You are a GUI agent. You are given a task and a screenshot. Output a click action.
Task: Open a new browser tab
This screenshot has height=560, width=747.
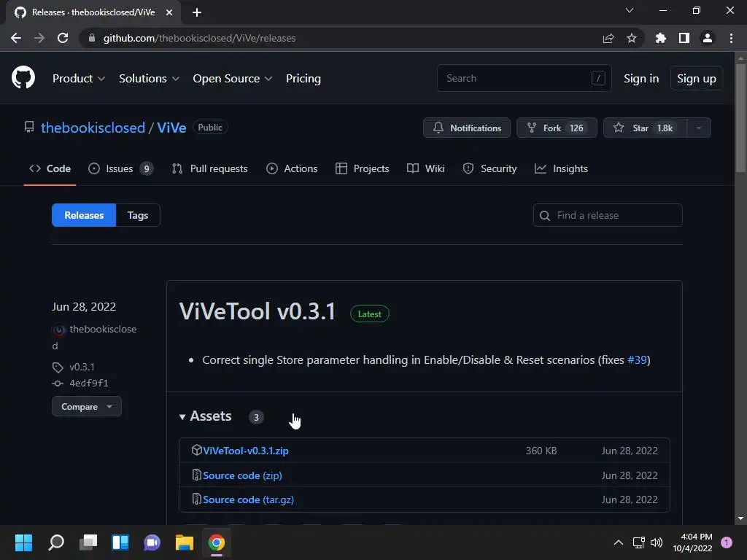(197, 12)
